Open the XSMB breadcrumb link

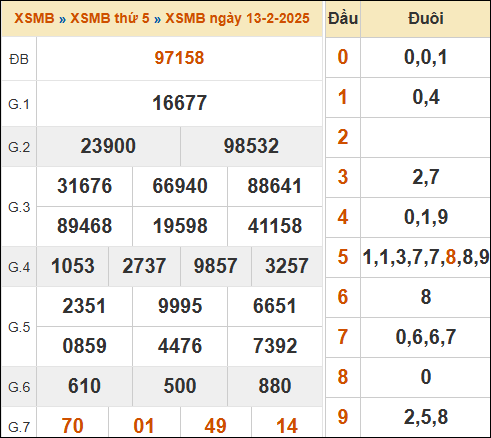click(34, 18)
